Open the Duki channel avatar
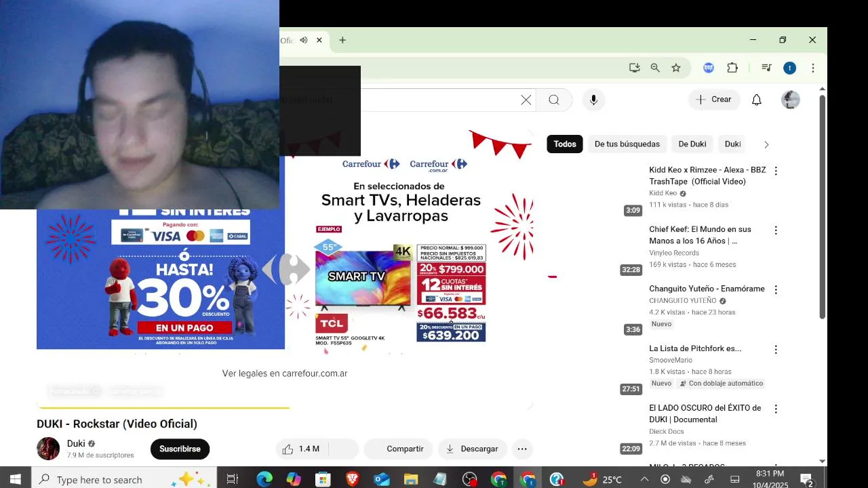This screenshot has width=868, height=488. point(48,449)
